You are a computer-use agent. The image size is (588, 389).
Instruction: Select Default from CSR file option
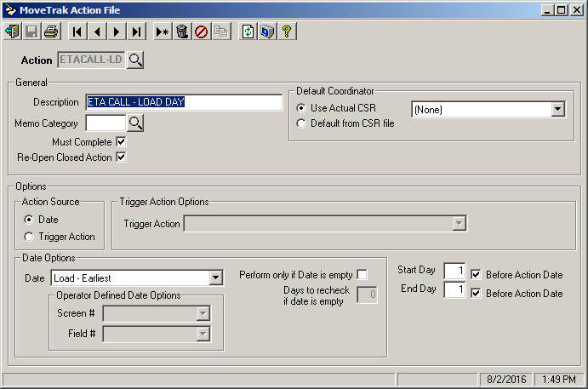click(301, 123)
